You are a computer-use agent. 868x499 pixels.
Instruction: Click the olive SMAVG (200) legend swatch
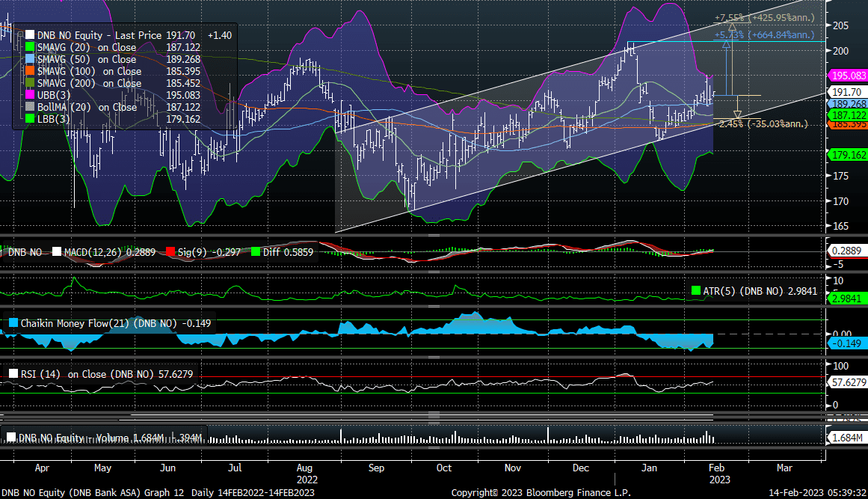tap(30, 84)
